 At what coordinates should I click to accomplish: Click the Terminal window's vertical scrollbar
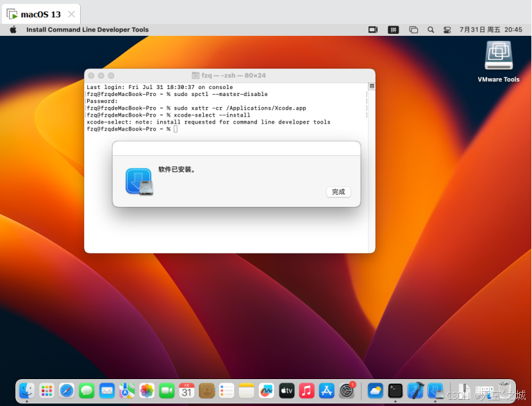pyautogui.click(x=372, y=171)
